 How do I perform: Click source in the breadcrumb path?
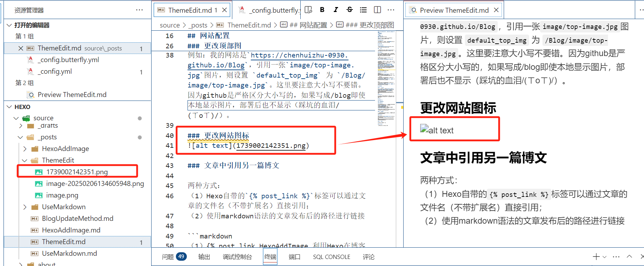[x=170, y=25]
